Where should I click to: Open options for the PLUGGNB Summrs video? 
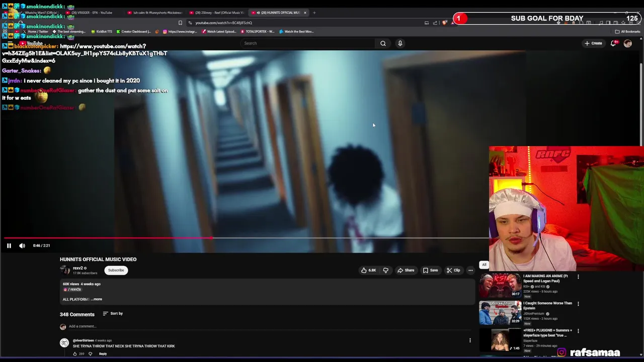coord(578,331)
